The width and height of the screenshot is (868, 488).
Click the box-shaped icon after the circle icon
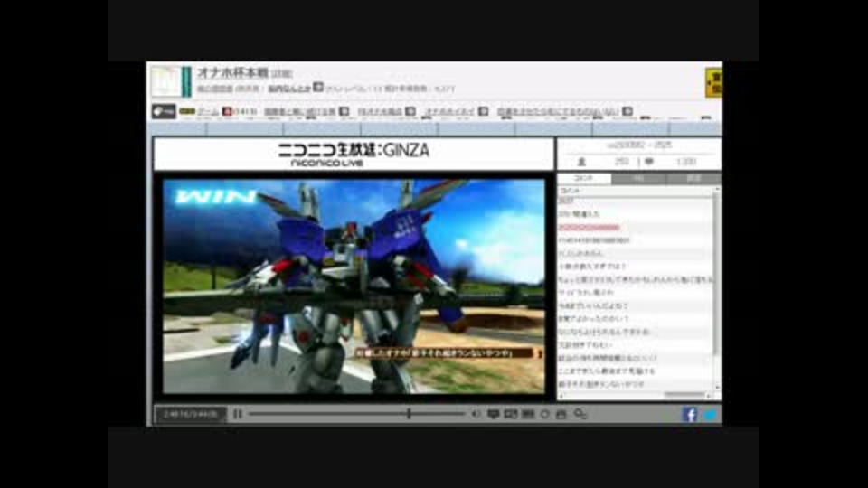(561, 414)
